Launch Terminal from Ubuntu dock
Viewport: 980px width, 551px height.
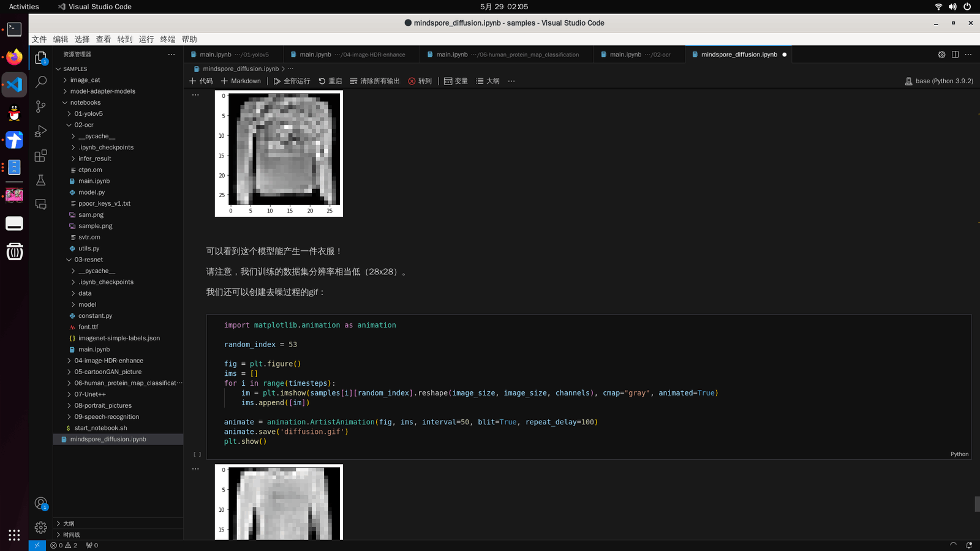[x=14, y=29]
